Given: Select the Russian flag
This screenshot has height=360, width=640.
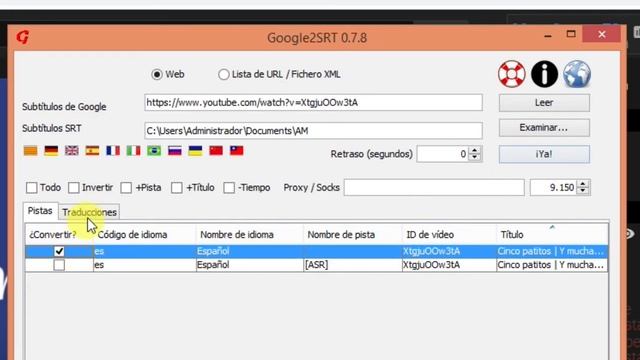Looking at the screenshot, I should pos(175,151).
